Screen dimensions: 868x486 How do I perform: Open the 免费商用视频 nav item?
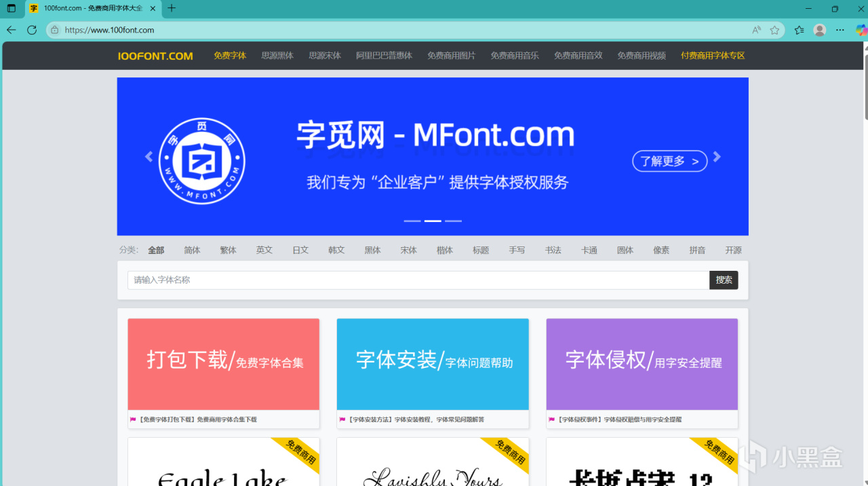[642, 56]
